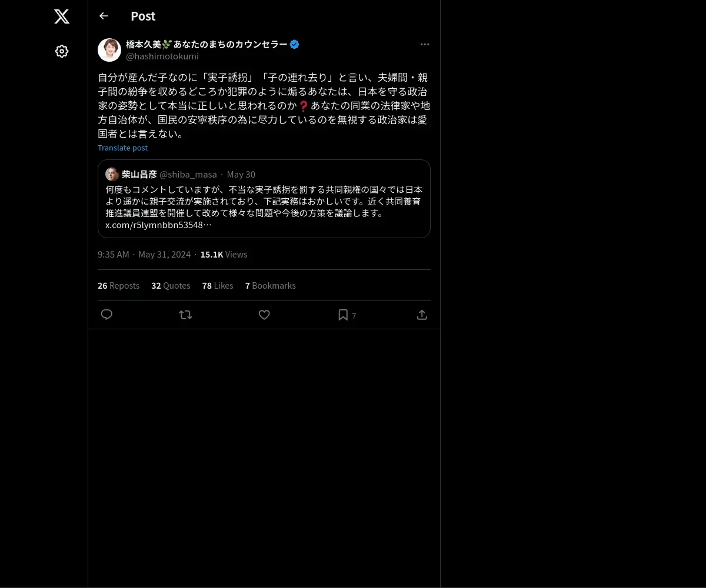The width and height of the screenshot is (706, 588).
Task: View the 26 Reposts list
Action: click(x=118, y=285)
